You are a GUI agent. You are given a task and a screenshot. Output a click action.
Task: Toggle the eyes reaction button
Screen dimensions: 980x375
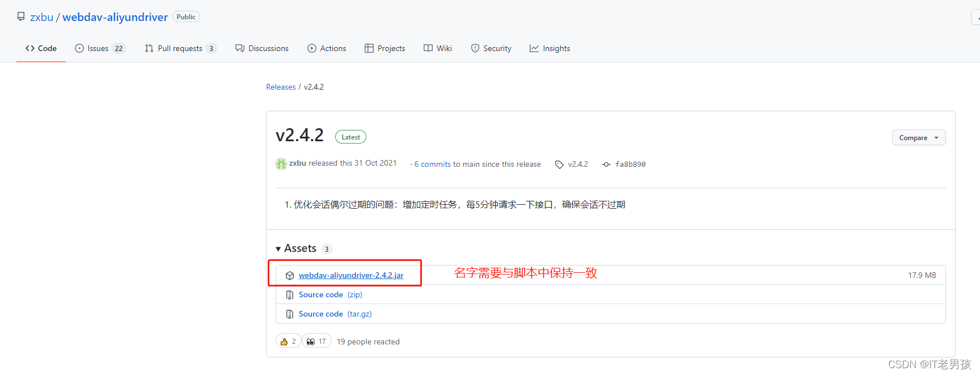point(316,341)
